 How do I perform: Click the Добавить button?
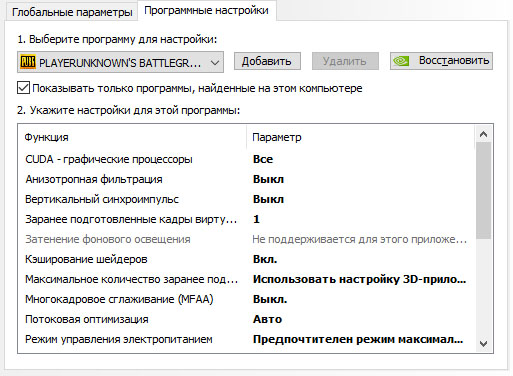click(x=267, y=61)
